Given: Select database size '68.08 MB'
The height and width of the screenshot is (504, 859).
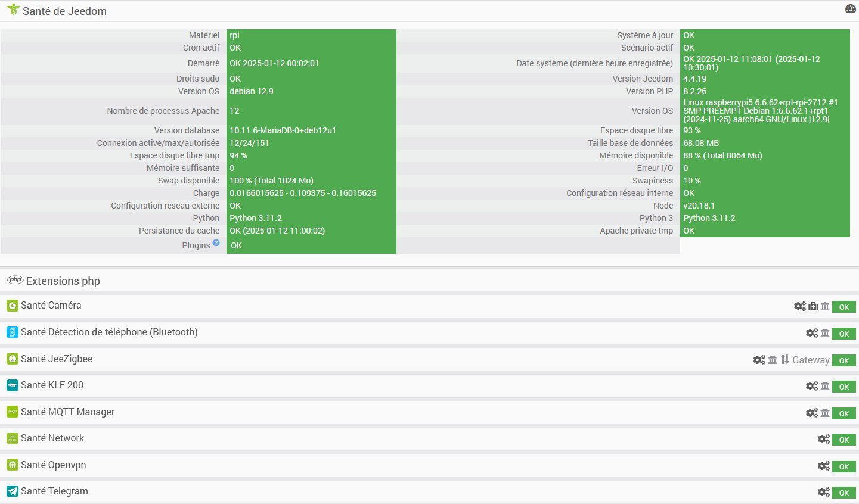Looking at the screenshot, I should (701, 143).
